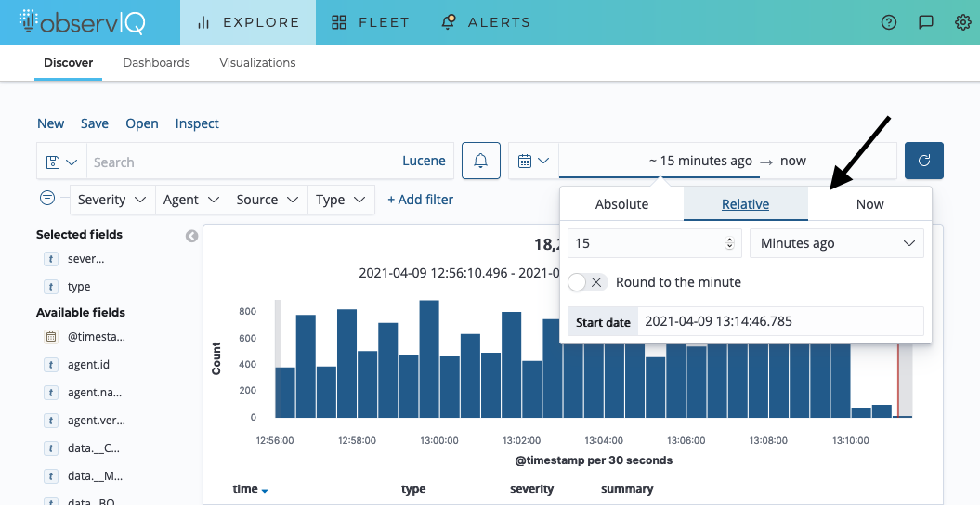Click the Save link
Image resolution: width=980 pixels, height=505 pixels.
(x=95, y=123)
